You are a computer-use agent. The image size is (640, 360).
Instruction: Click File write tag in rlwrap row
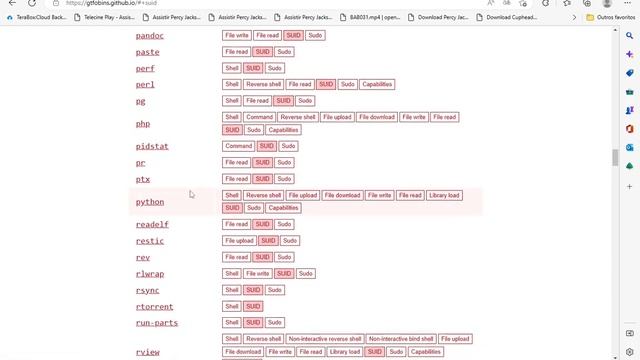pyautogui.click(x=258, y=273)
